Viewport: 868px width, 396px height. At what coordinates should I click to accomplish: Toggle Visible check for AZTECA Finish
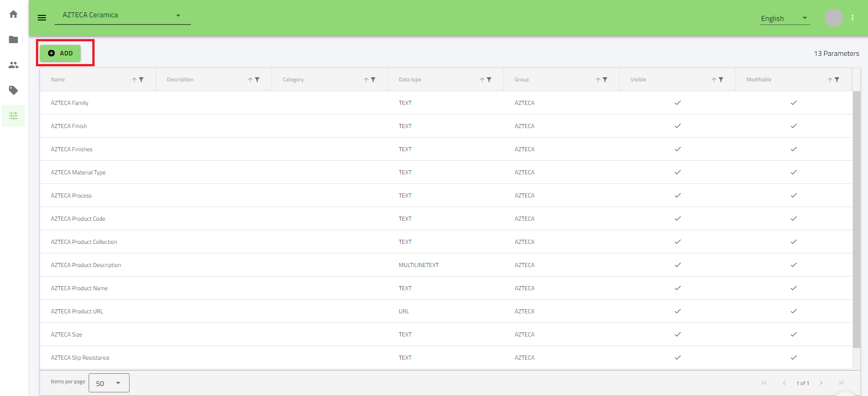coord(677,126)
